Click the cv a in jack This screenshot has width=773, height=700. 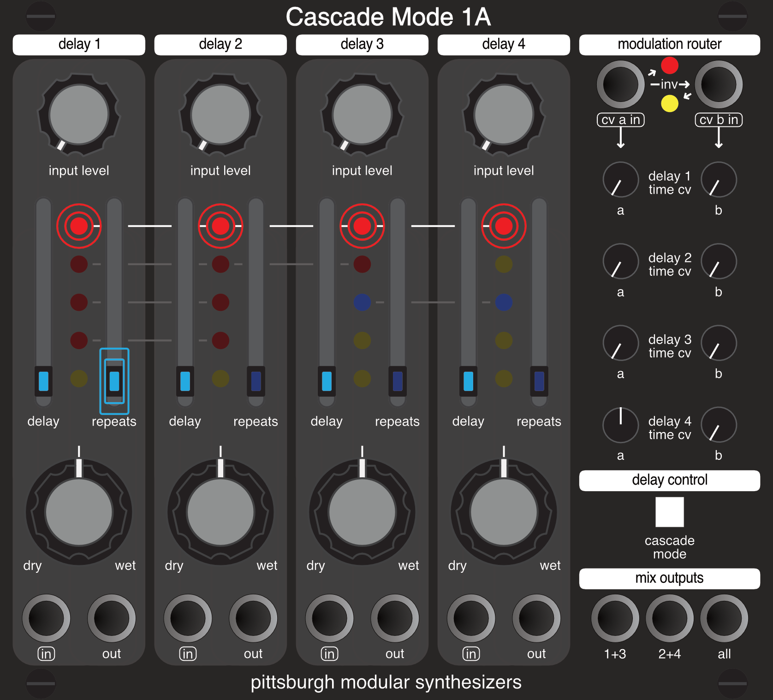pos(620,84)
